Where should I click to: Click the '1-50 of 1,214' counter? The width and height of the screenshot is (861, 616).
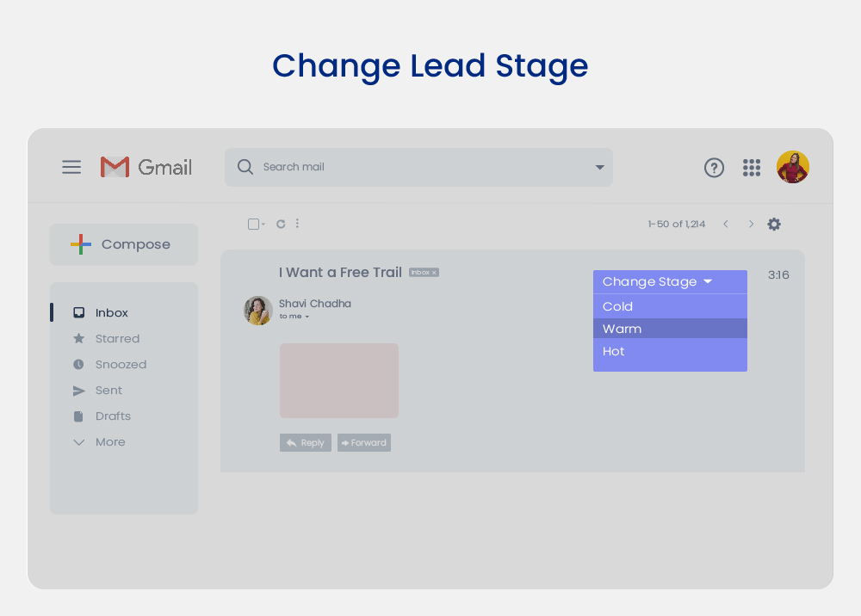(x=677, y=224)
